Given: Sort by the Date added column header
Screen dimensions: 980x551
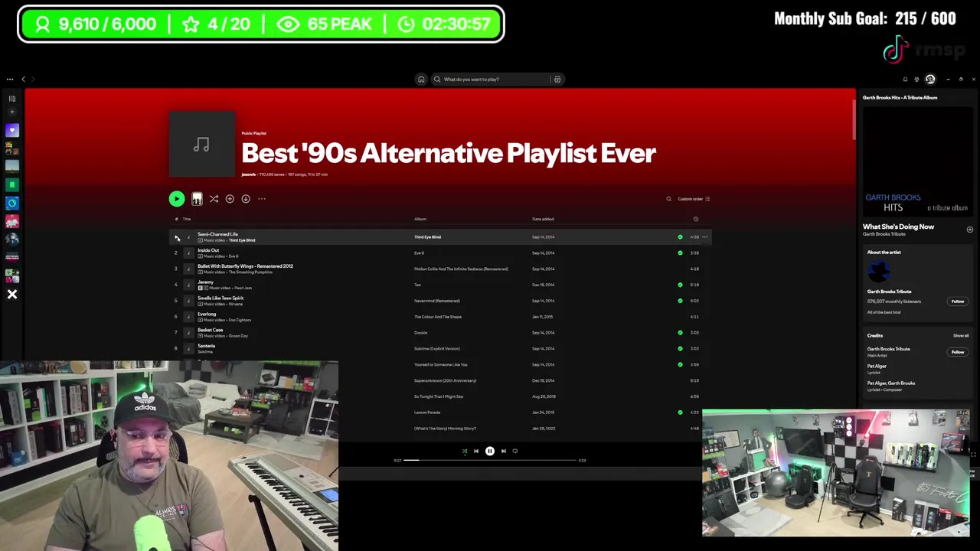Looking at the screenshot, I should tap(543, 219).
